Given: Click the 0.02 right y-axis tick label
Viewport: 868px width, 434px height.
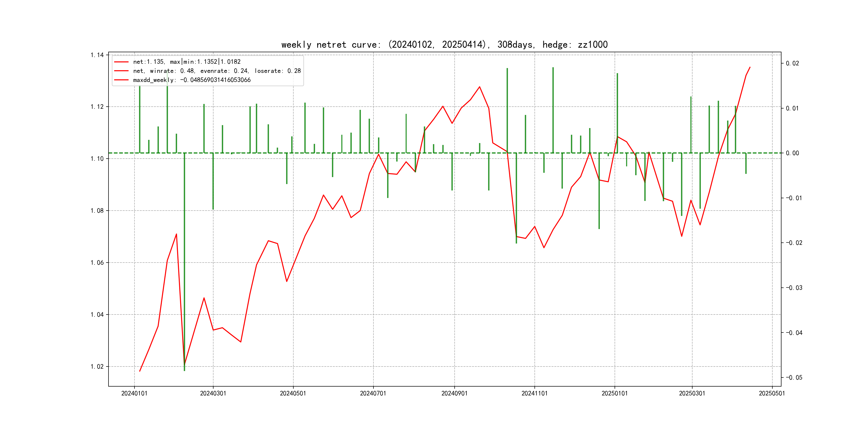Looking at the screenshot, I should click(792, 63).
